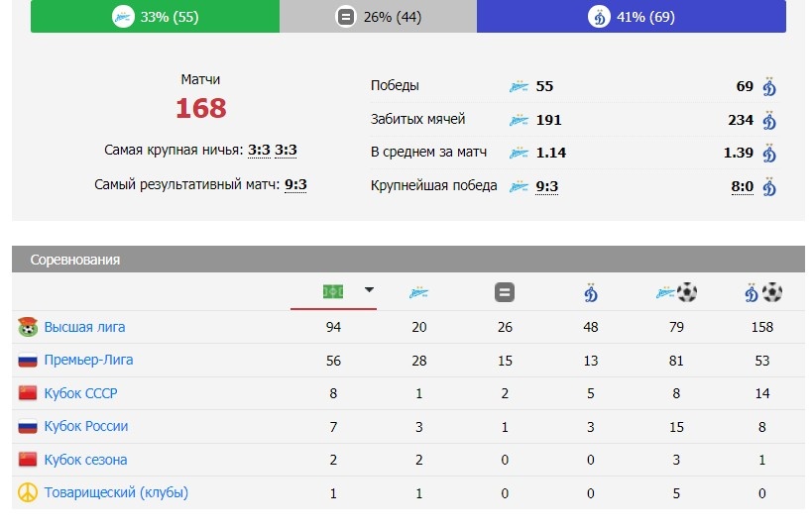Click Dynamo logo in Победы row

[x=769, y=86]
